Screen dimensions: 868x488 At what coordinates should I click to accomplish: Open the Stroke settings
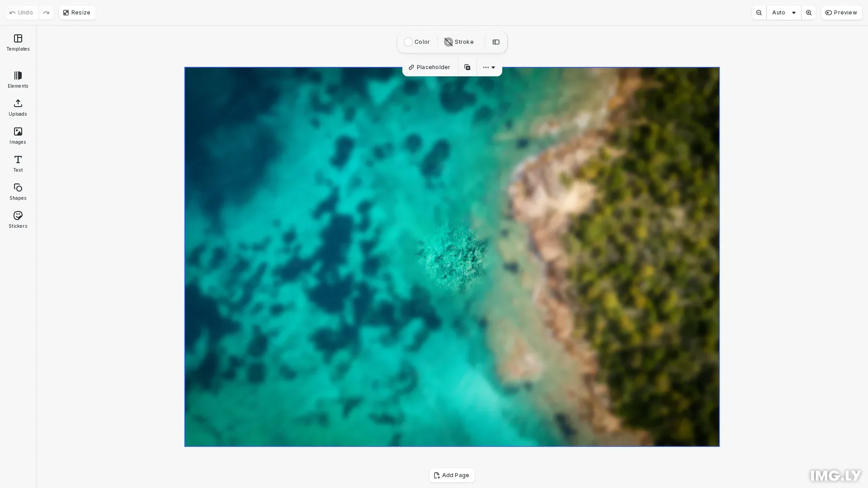tap(459, 42)
